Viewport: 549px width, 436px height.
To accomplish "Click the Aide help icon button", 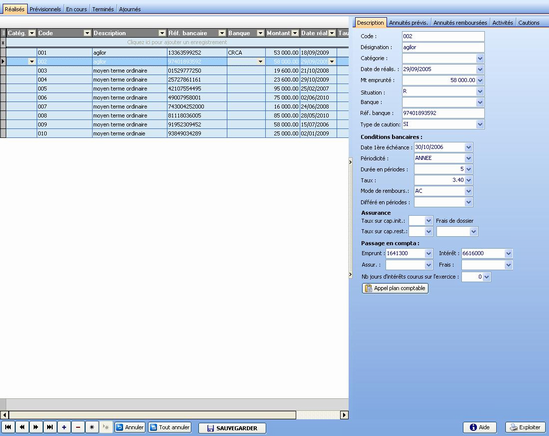I will tap(480, 427).
